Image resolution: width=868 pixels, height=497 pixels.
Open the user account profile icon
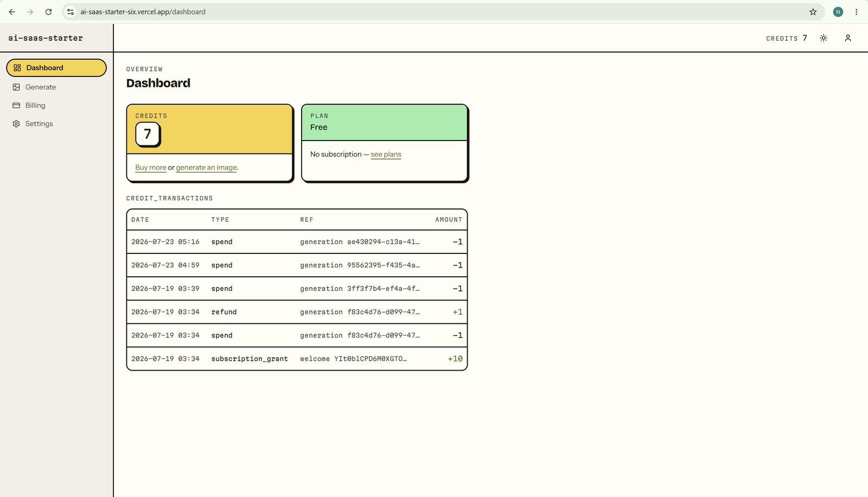coord(848,38)
